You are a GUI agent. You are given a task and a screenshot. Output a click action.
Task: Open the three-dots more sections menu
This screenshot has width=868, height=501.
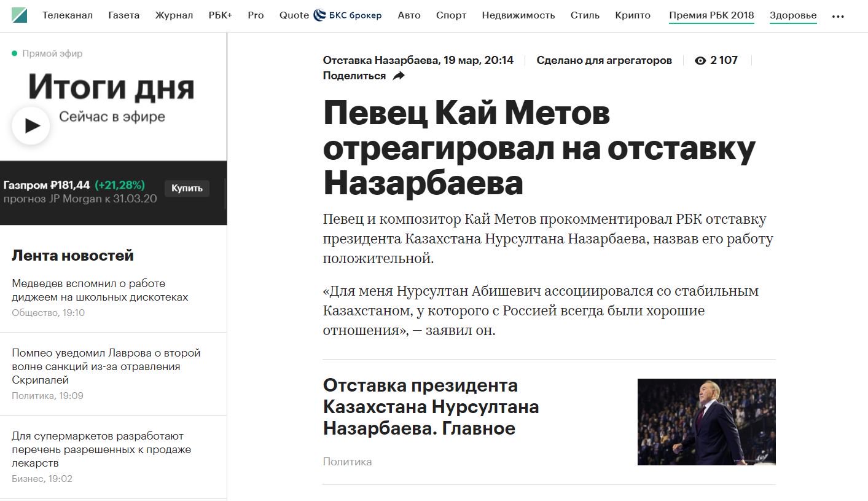(838, 17)
